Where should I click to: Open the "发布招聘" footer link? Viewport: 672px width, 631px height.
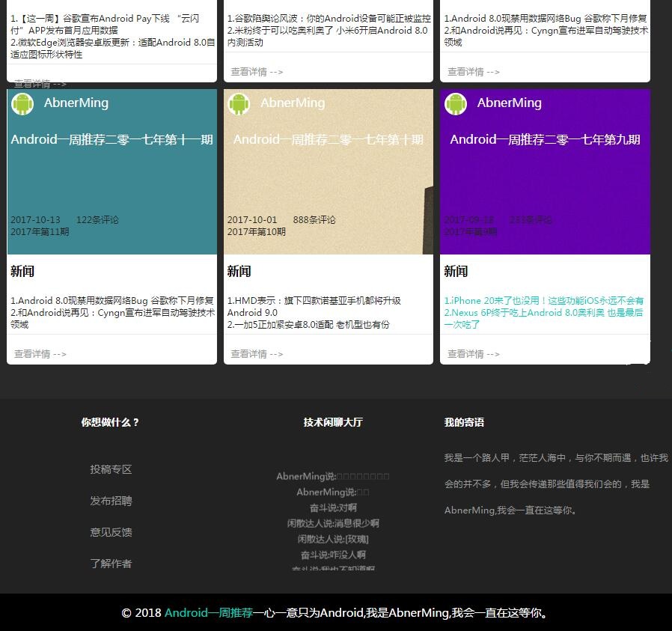coord(111,501)
